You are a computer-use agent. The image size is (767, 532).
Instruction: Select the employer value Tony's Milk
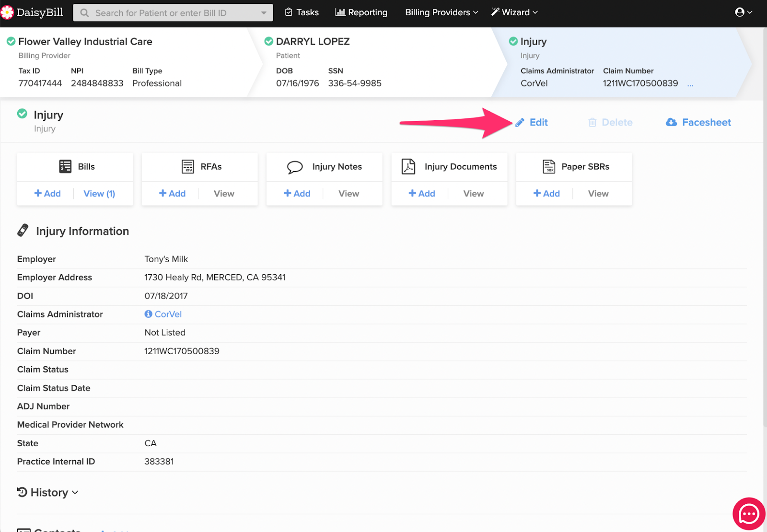(166, 259)
